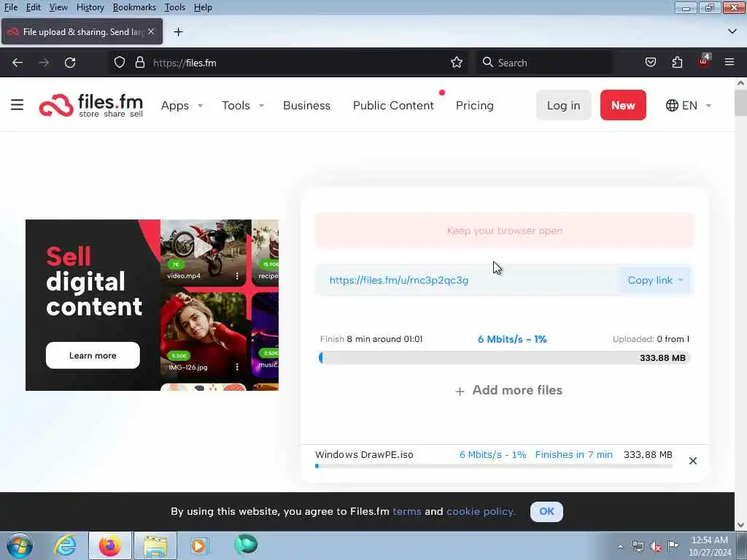Click the Windows DrawPE.iso file progress bar
This screenshot has height=560, width=747.
pos(494,466)
